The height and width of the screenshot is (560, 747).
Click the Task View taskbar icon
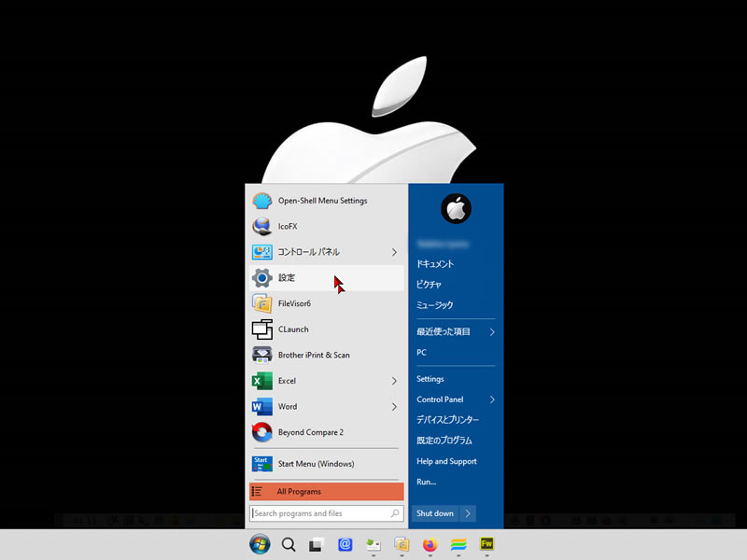[x=317, y=544]
